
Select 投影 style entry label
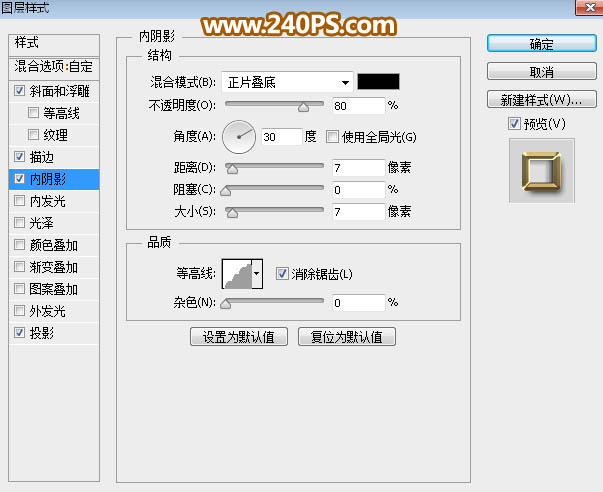pyautogui.click(x=42, y=333)
